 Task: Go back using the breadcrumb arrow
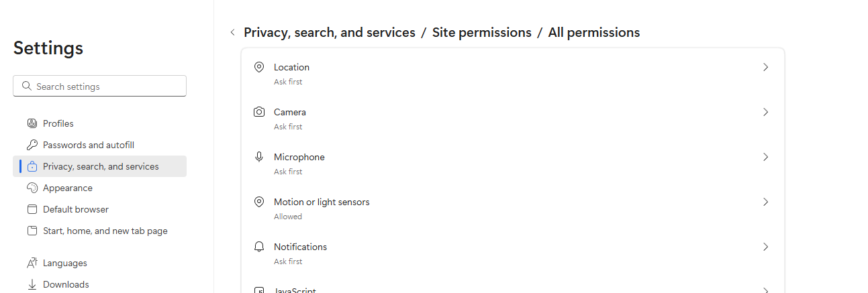point(232,32)
